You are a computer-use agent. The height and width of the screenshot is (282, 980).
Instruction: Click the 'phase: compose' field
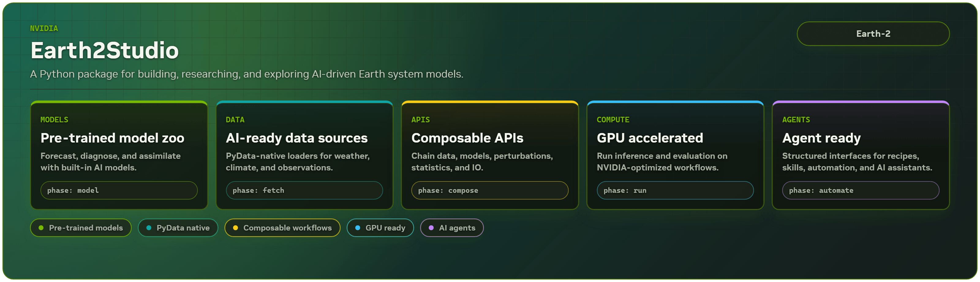coord(490,190)
